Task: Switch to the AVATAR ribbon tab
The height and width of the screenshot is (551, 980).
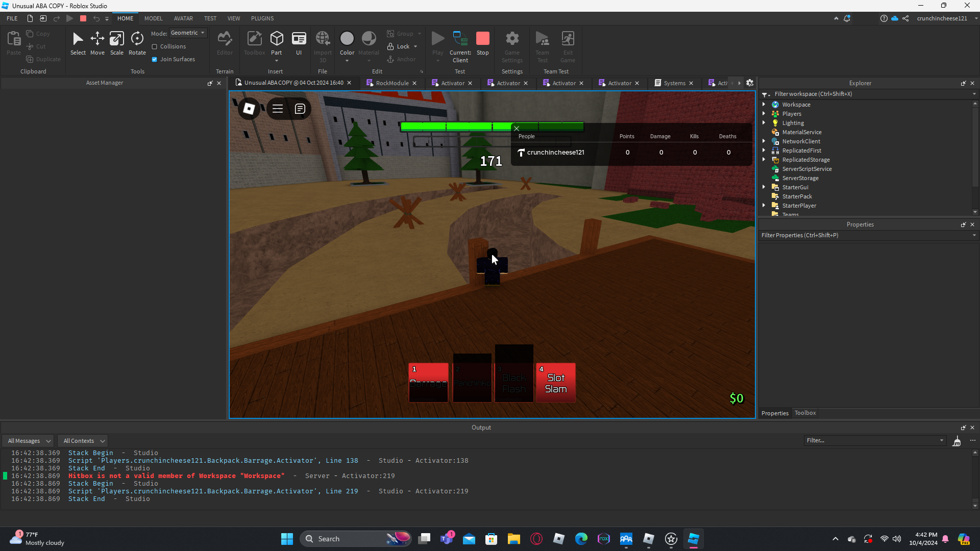Action: [183, 18]
